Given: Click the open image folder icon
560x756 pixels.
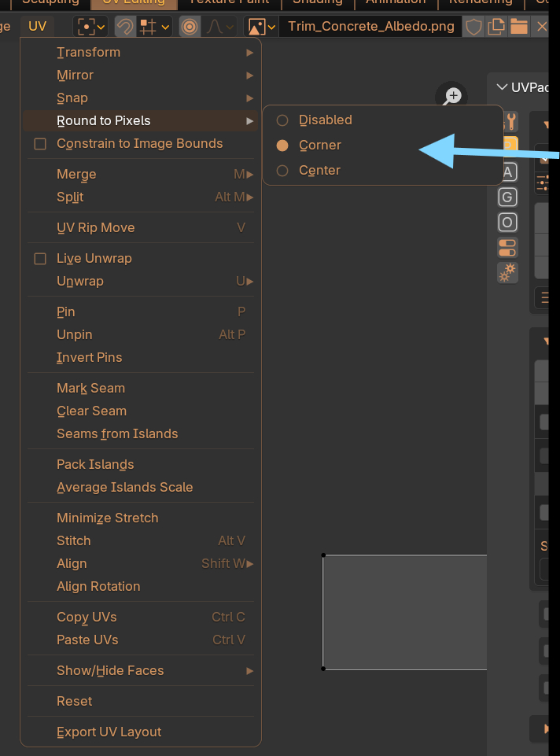Looking at the screenshot, I should tap(518, 26).
